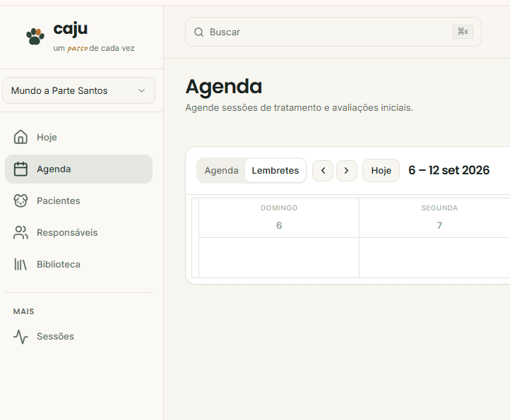
Task: Click the Hoje button in calendar toolbar
Action: (x=381, y=170)
